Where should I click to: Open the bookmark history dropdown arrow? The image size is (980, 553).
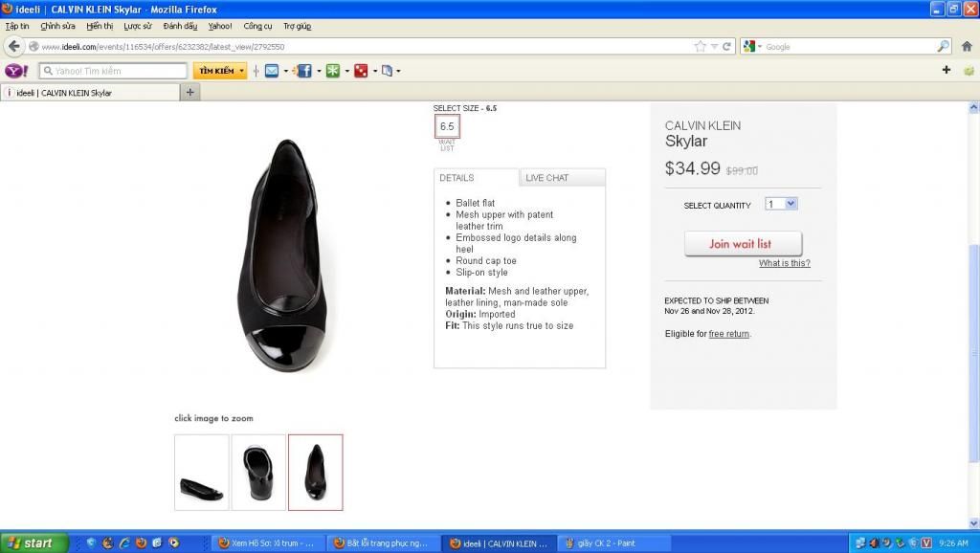(714, 46)
